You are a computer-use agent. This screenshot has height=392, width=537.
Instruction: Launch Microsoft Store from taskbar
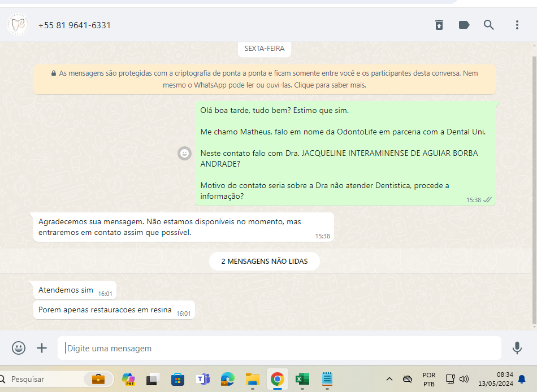coord(177,379)
